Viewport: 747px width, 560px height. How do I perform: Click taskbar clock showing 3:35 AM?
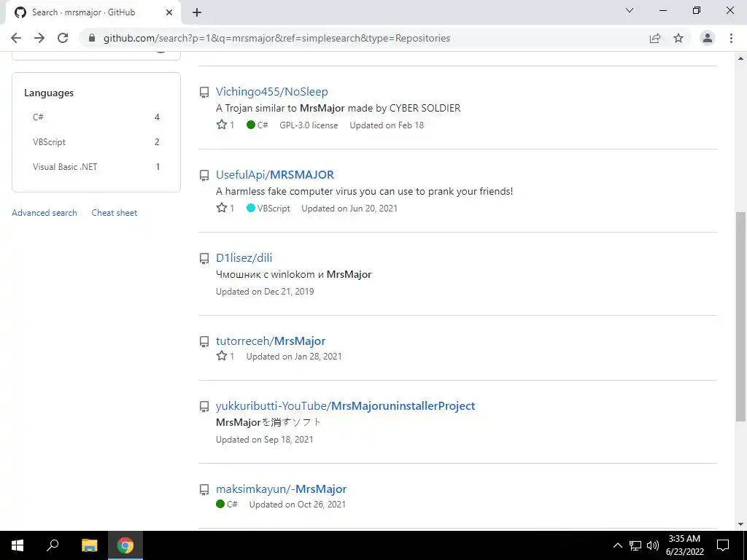click(x=684, y=545)
